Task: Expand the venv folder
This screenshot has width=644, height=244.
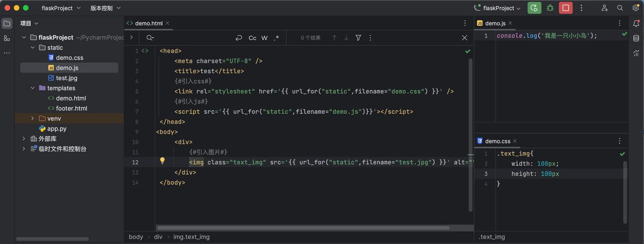Action: 33,119
